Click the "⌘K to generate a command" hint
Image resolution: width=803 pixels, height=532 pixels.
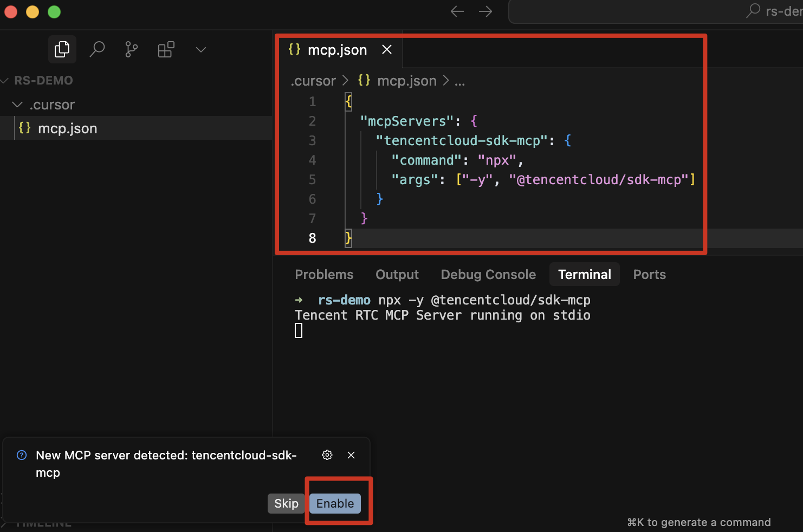[x=699, y=522]
